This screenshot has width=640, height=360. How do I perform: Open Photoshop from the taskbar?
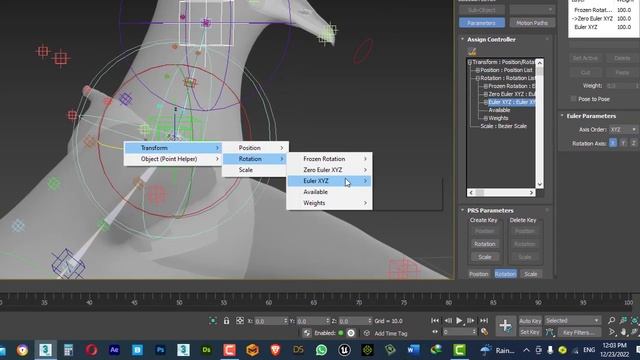[160, 350]
